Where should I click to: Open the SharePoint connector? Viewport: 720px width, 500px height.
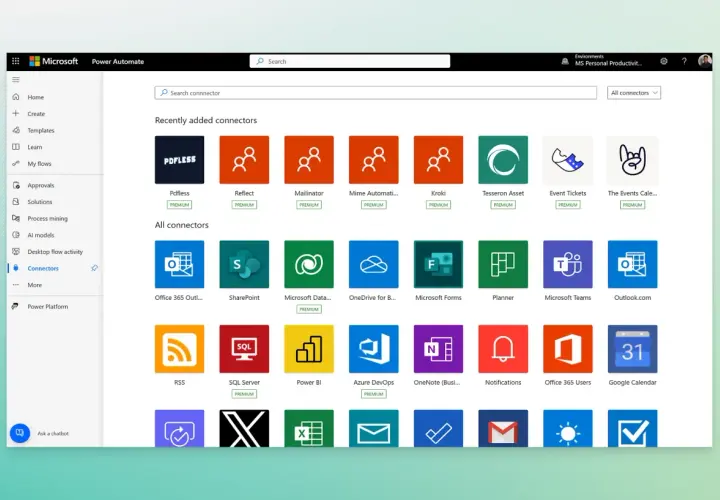tap(244, 264)
